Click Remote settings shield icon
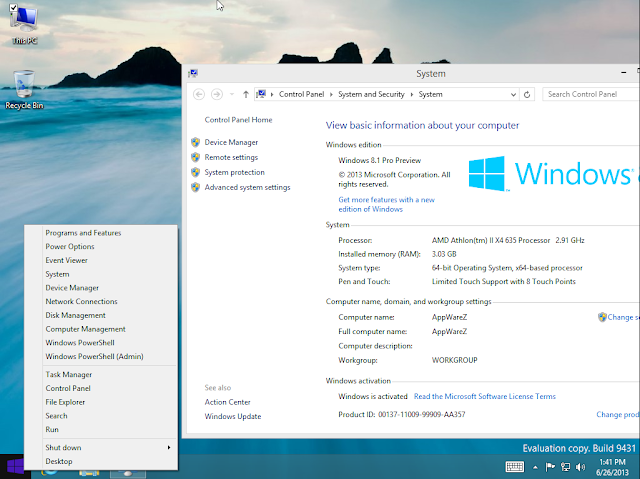The height and width of the screenshot is (479, 640). point(196,157)
